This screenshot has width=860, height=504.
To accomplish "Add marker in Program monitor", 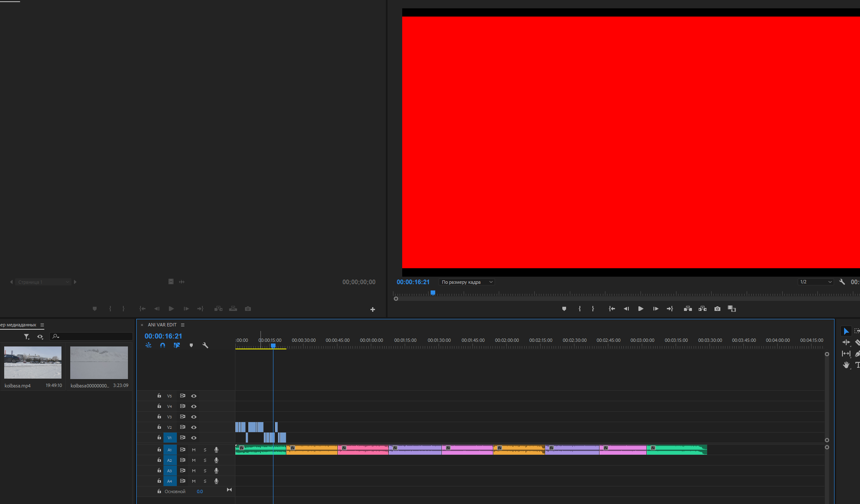I will (564, 309).
